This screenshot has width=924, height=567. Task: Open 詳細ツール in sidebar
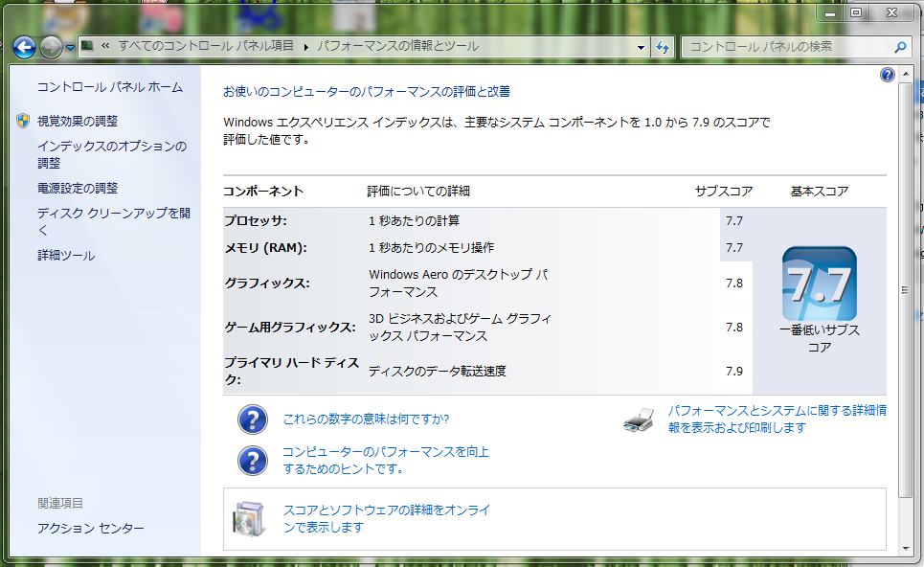point(66,255)
